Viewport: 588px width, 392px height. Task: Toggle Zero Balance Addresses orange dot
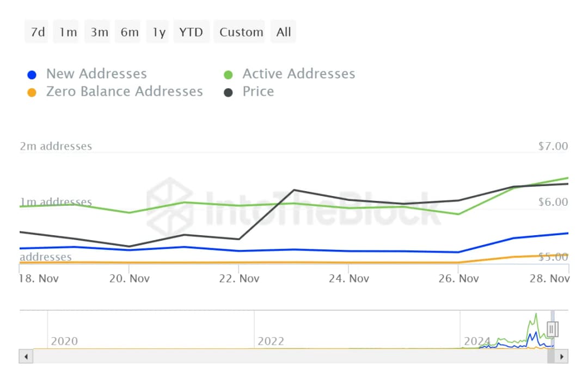click(x=32, y=92)
